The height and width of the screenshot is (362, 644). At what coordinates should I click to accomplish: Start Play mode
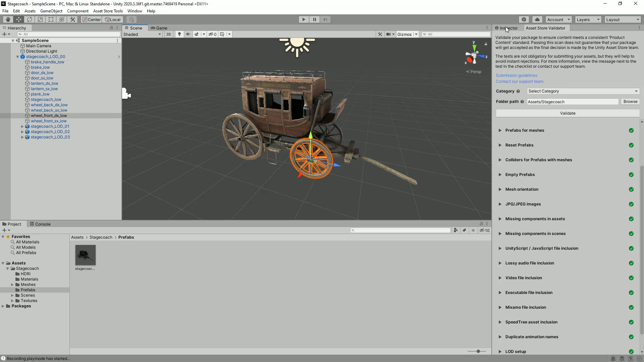[304, 19]
